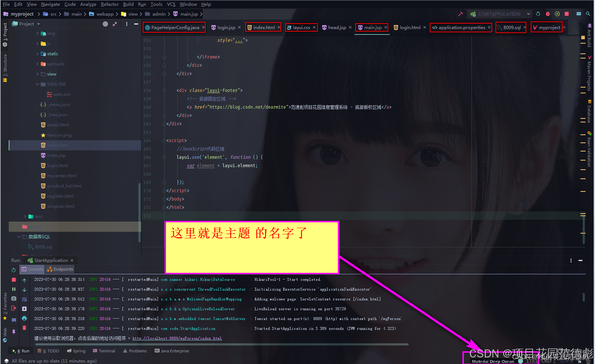Open the localhost:8889/mgPerson link in the console
Screen dimensions: 595x364
(177, 338)
